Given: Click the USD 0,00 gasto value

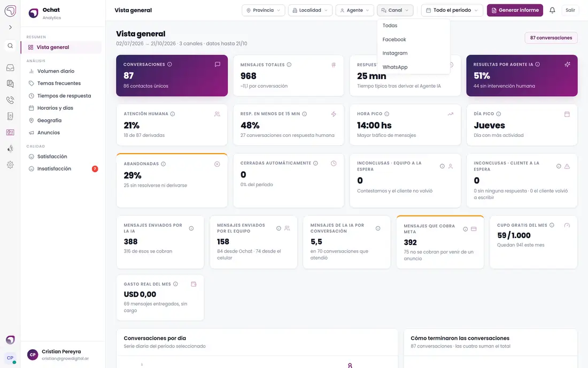Looking at the screenshot, I should click(140, 295).
